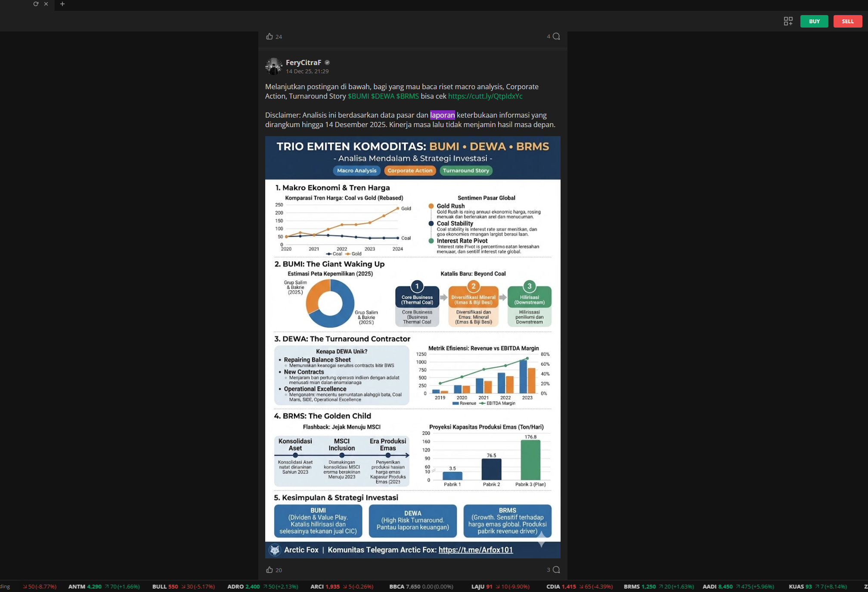Open comments on post with 3 replies
This screenshot has height=592, width=868.
[x=556, y=570]
